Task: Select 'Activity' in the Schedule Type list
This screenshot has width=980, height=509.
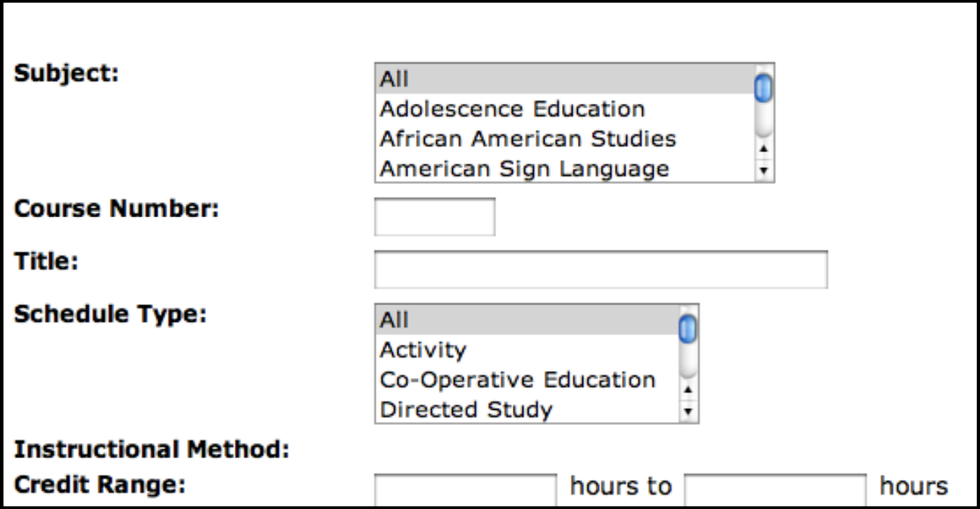Action: pyautogui.click(x=454, y=351)
